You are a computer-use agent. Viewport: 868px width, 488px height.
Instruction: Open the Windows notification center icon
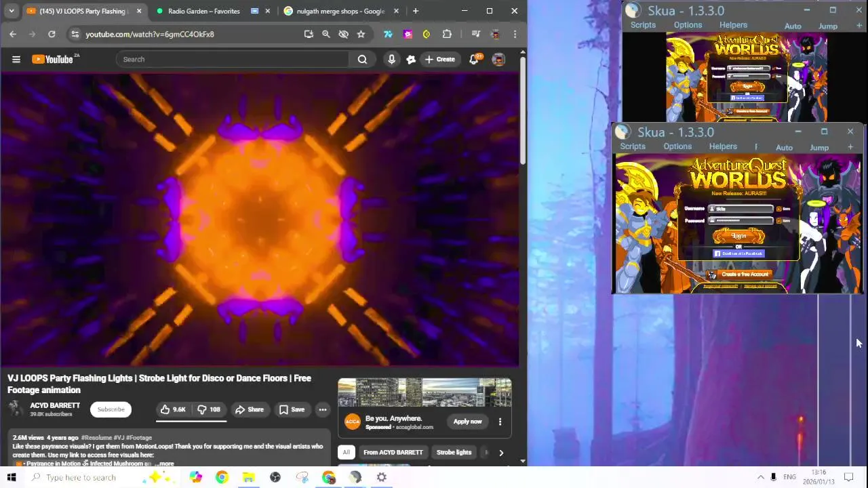848,477
